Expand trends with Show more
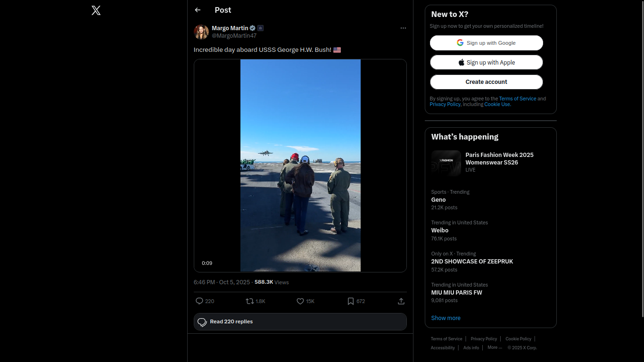The width and height of the screenshot is (644, 362). (446, 318)
